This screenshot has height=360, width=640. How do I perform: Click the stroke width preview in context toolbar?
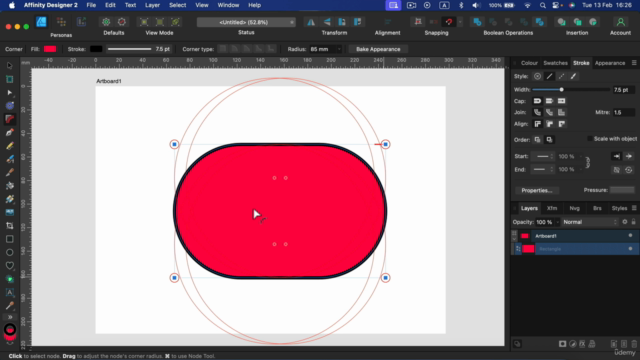click(x=129, y=49)
